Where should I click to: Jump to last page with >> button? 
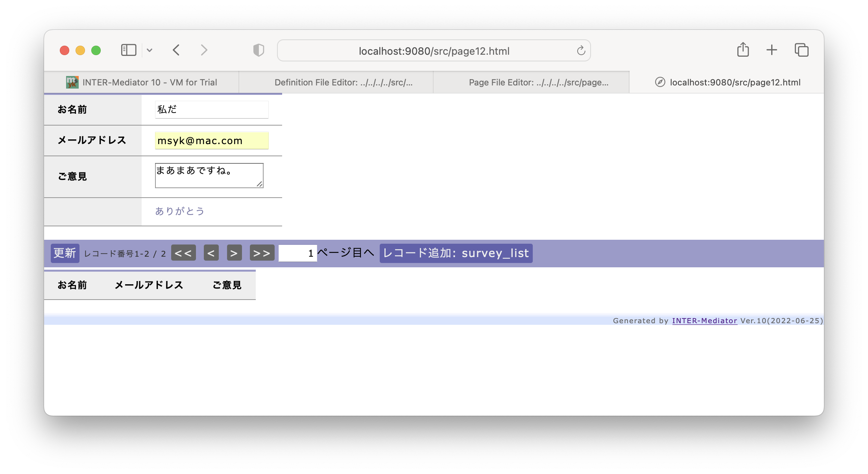point(262,253)
